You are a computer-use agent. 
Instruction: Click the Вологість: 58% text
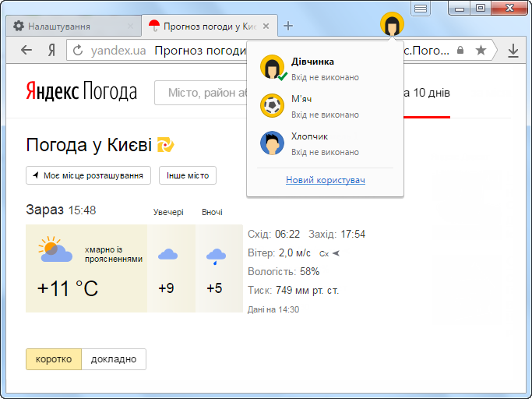coord(284,272)
